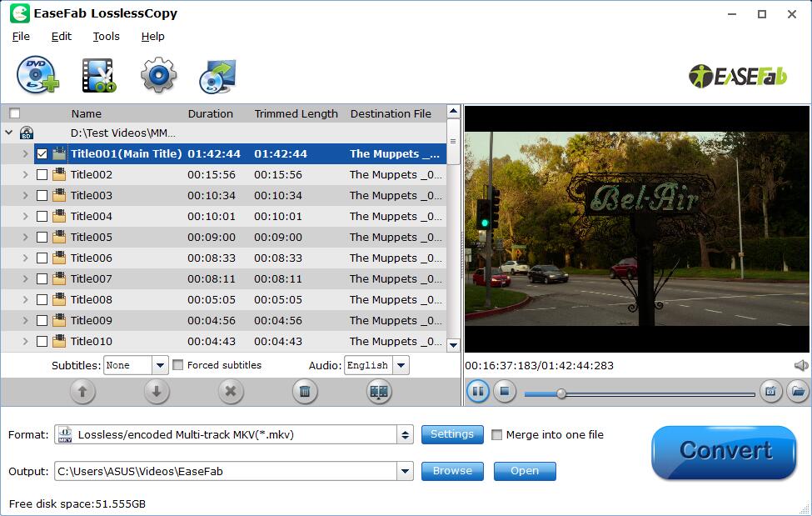Collapse the D:\Test Videos disc tree node

(x=9, y=133)
